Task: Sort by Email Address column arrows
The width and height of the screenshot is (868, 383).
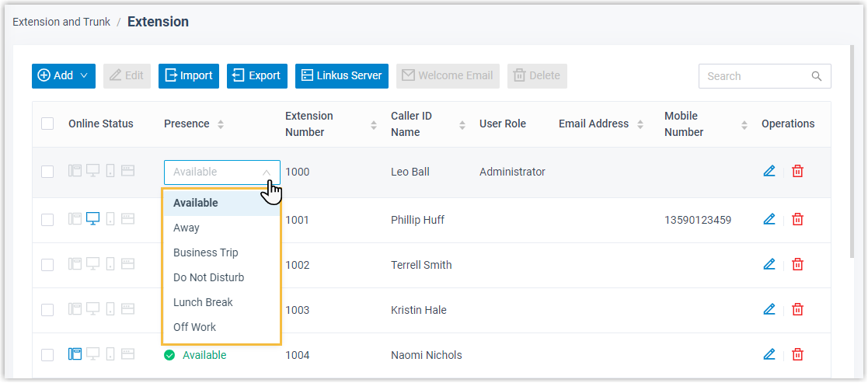Action: tap(640, 124)
